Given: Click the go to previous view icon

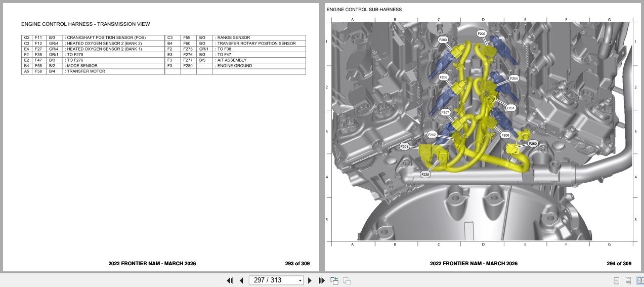Looking at the screenshot, I should click(x=334, y=280).
